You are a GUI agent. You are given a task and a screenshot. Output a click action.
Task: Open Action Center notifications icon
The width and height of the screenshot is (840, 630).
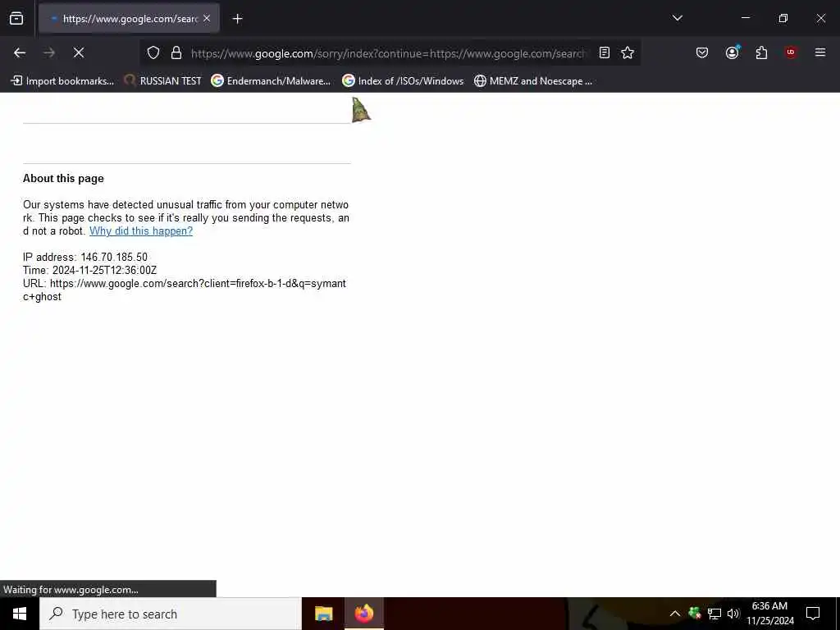[x=813, y=614]
